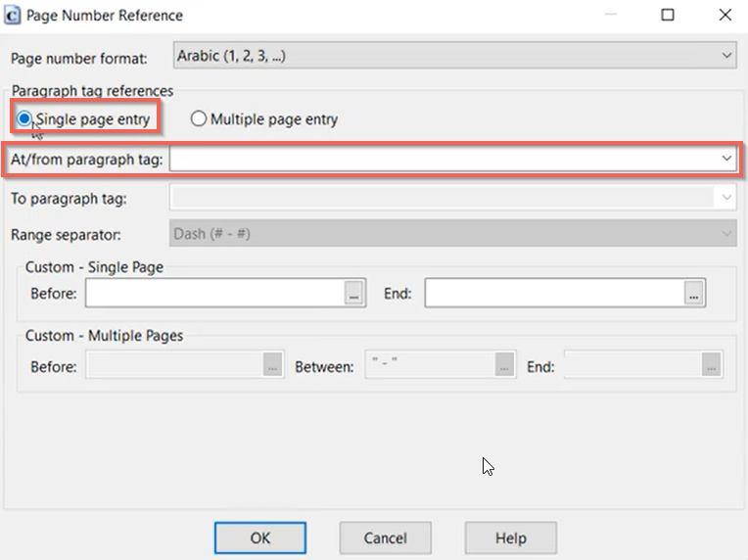
Task: Click ellipsis button beside Multiple Pages End
Action: pos(711,365)
